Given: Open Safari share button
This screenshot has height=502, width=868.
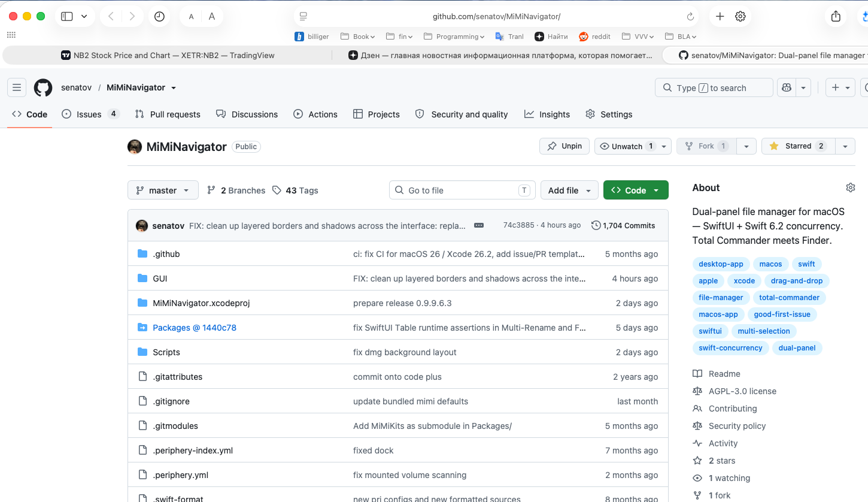Looking at the screenshot, I should click(x=836, y=16).
